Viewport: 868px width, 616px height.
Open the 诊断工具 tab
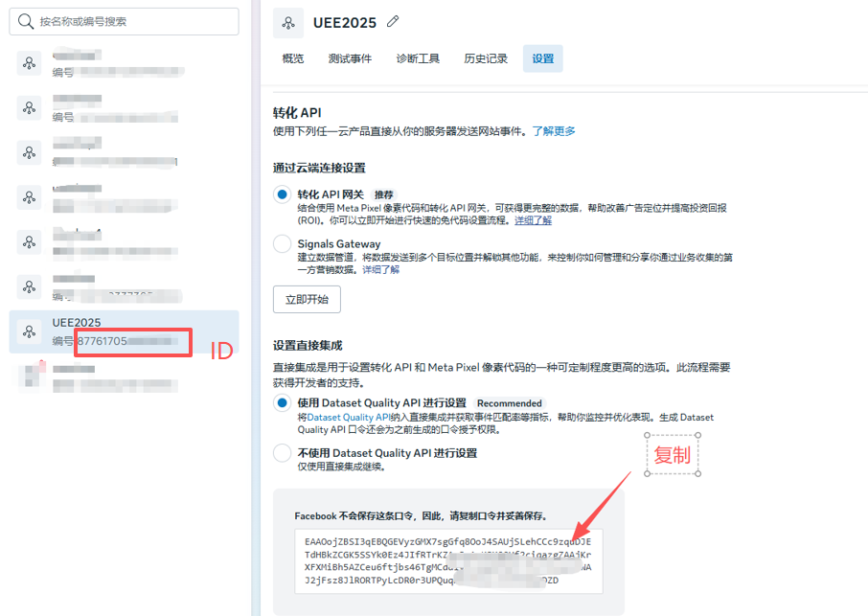point(418,58)
